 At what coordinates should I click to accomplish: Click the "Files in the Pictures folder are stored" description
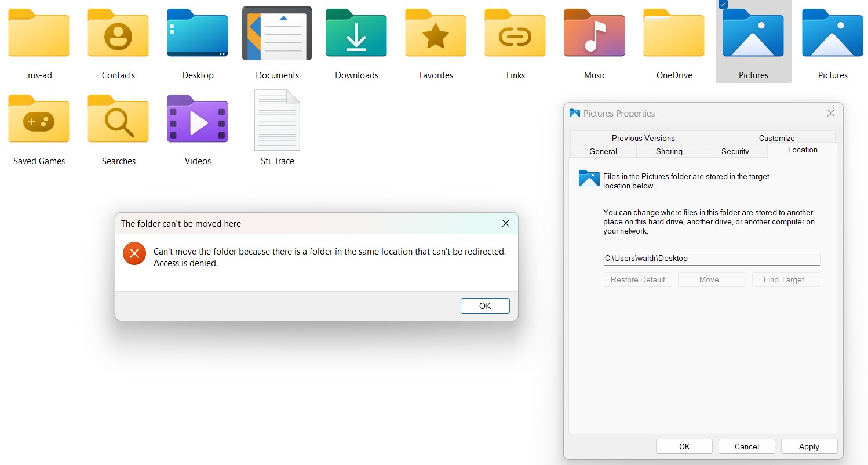point(686,181)
